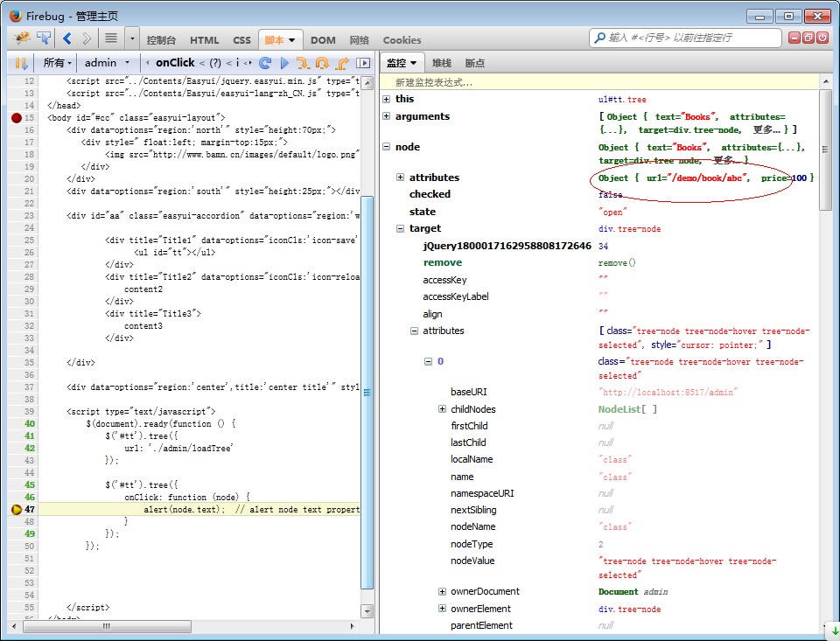Switch to the HTML panel tab
Screen dimensions: 840x641
point(204,40)
